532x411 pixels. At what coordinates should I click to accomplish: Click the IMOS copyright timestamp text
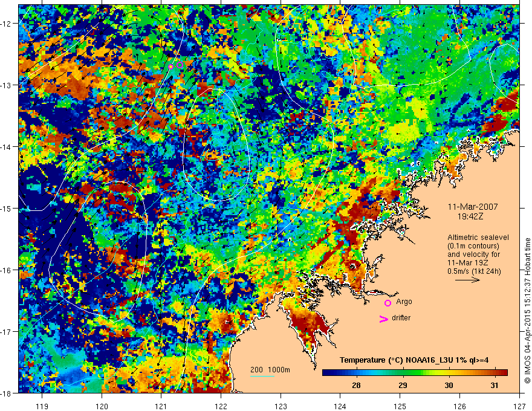[527, 311]
